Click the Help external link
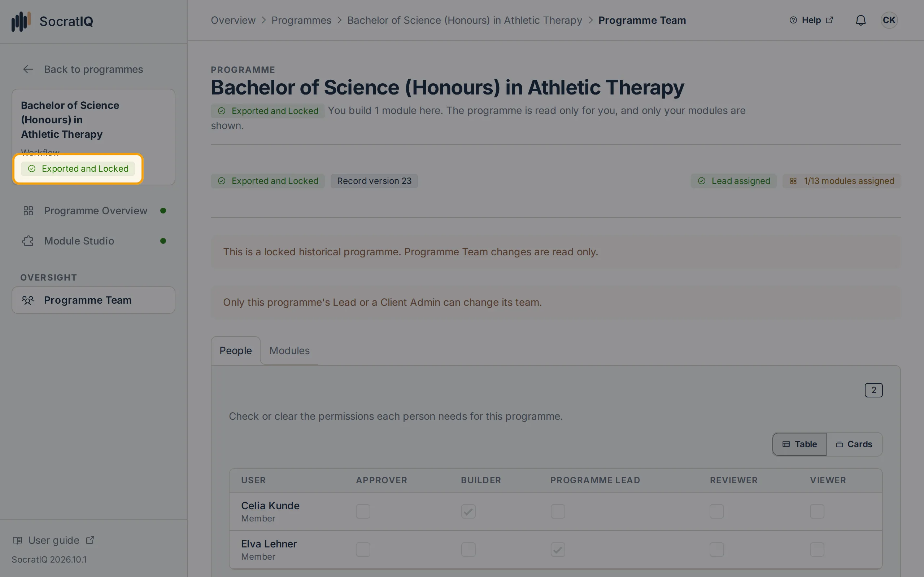The image size is (924, 577). [x=811, y=20]
